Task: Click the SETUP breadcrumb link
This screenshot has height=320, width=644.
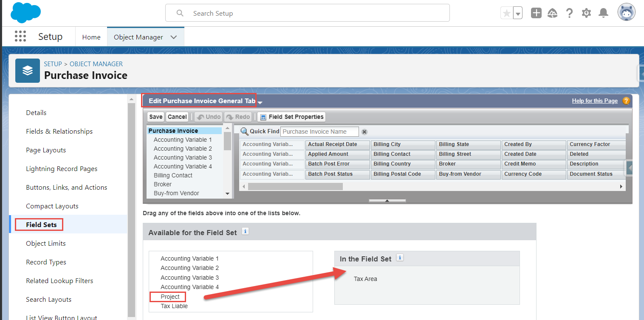Action: tap(53, 64)
